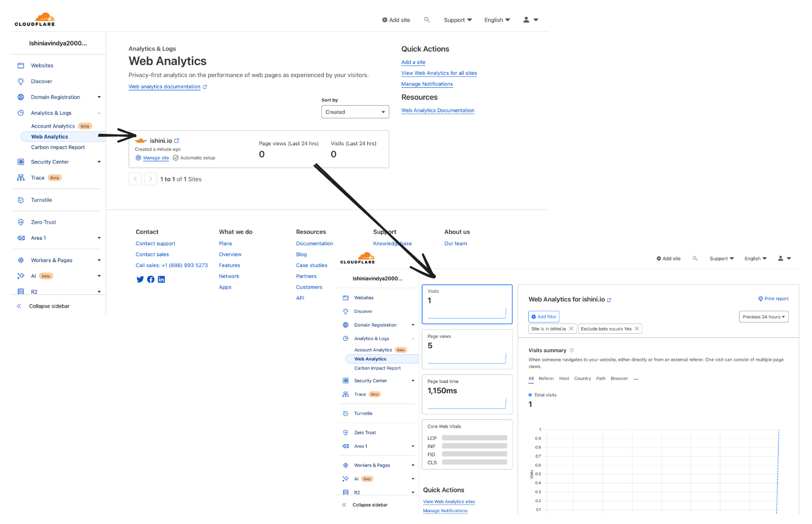Click Twitter icon in footer Contact section
Screen dimensions: 812x524
tap(140, 279)
